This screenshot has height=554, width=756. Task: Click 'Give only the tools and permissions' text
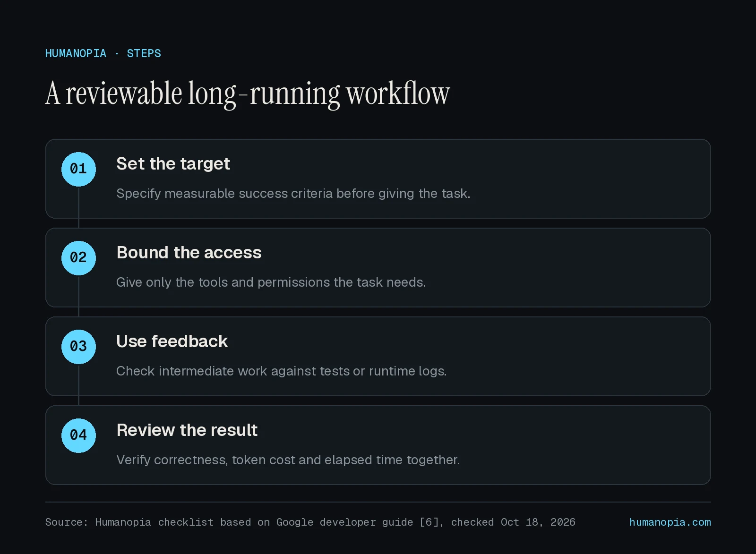271,282
